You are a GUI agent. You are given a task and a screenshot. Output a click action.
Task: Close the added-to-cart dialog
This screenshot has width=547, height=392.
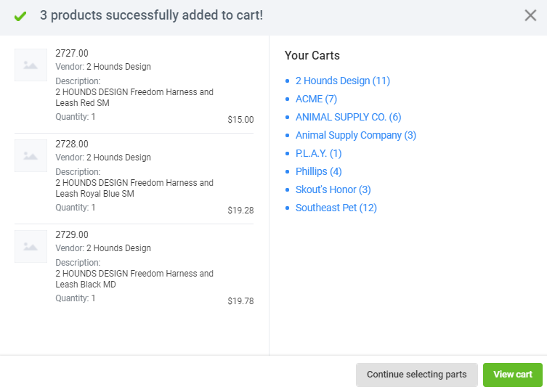point(530,15)
